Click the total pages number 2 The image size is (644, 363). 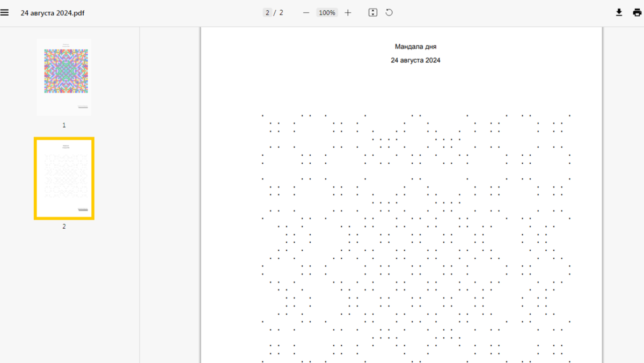coord(281,13)
